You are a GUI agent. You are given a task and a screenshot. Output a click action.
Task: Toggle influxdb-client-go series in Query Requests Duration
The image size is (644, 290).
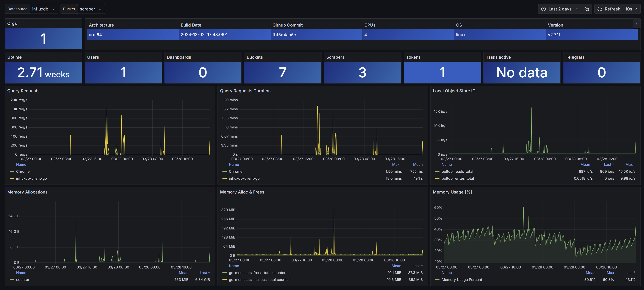tap(244, 178)
